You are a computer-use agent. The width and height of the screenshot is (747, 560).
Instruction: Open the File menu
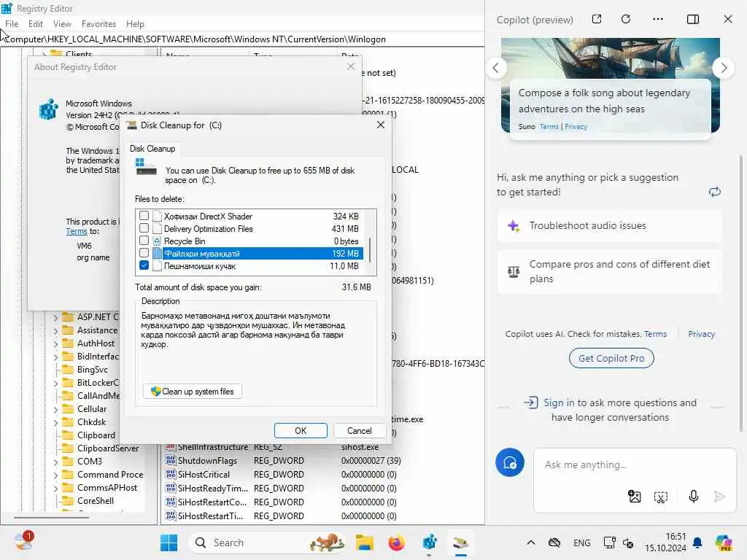(12, 24)
